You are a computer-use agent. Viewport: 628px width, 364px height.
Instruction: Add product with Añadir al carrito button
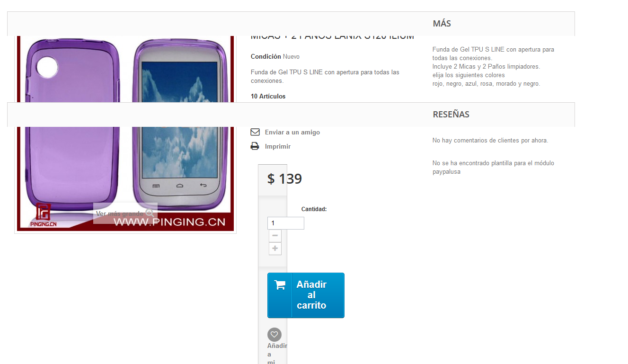[306, 295]
